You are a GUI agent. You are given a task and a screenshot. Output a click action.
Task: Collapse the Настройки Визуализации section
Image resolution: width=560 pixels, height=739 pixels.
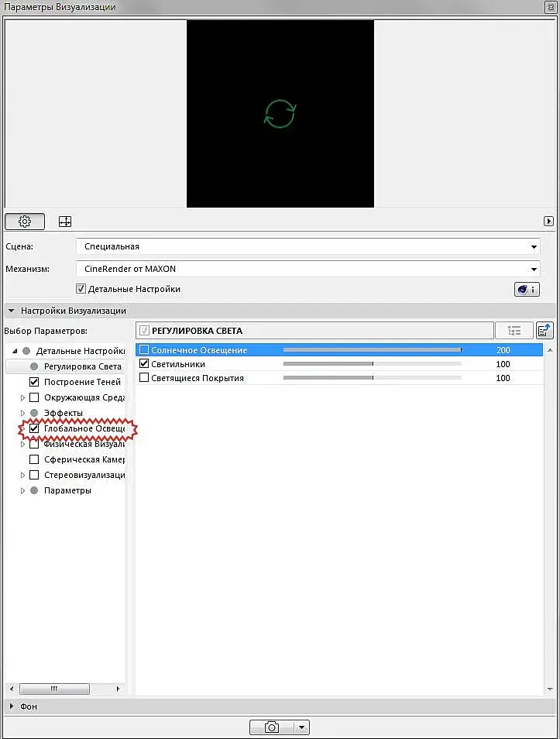12,311
